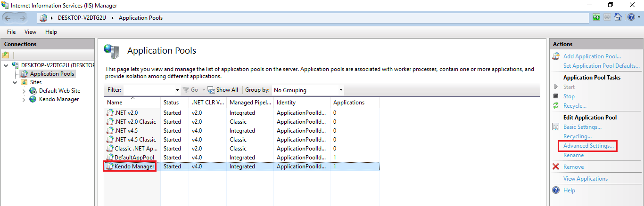Select the .NET v2.0 Classic pool row

point(242,122)
